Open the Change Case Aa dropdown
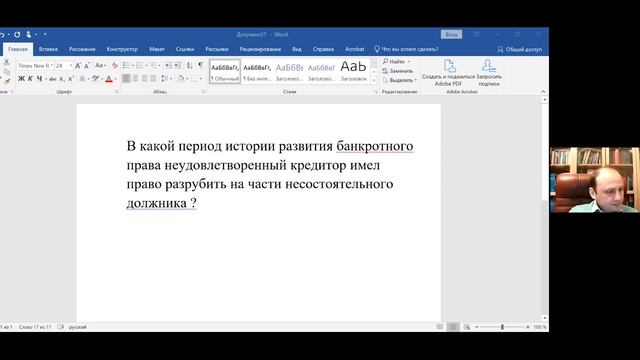The width and height of the screenshot is (640, 360). click(x=100, y=65)
